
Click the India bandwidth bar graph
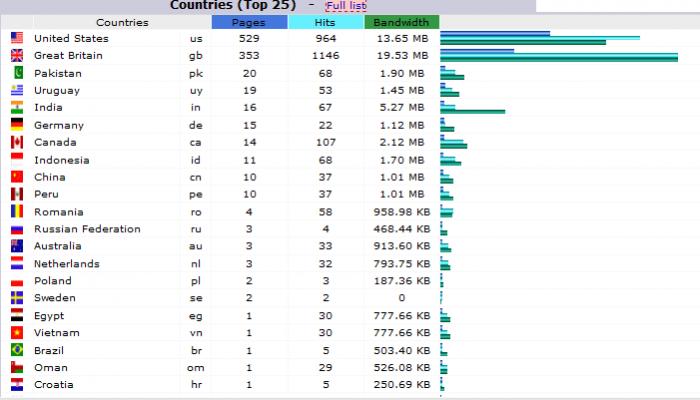coord(472,107)
